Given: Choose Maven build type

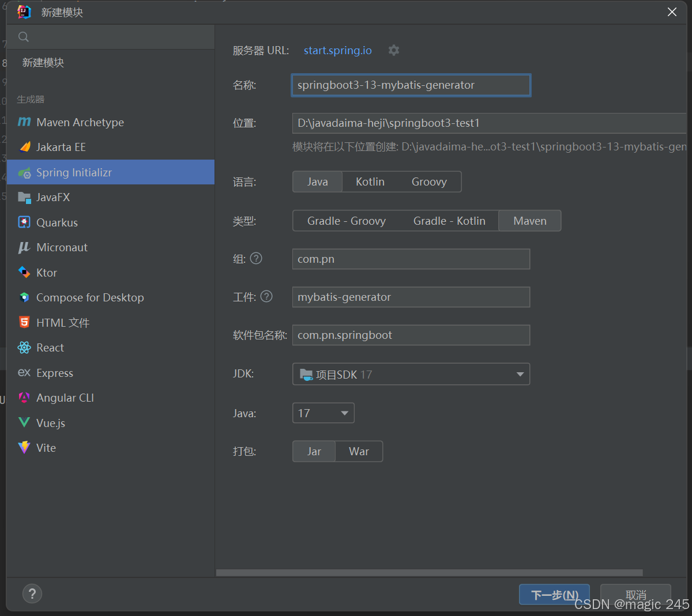Looking at the screenshot, I should click(530, 221).
